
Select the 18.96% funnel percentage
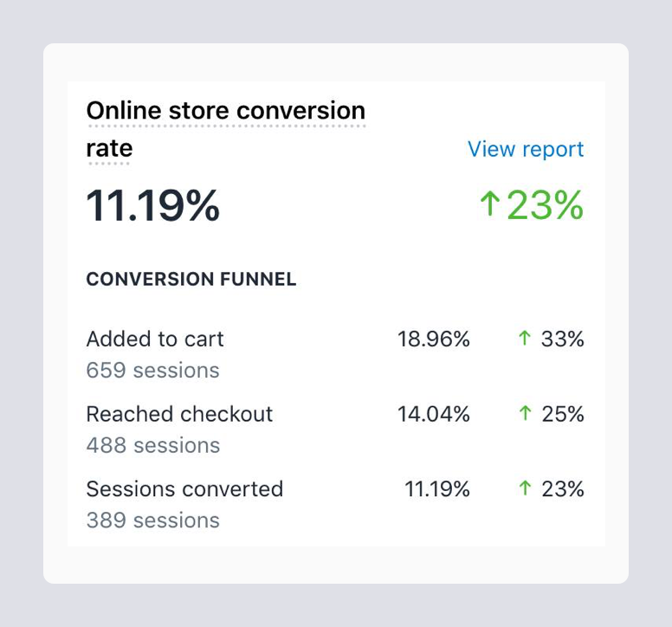pos(433,339)
